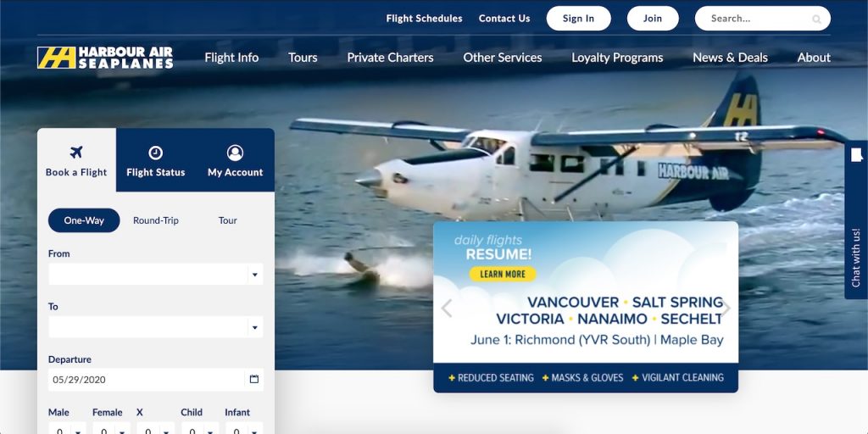868x434 pixels.
Task: Click the yellow Learn More button
Action: [503, 274]
